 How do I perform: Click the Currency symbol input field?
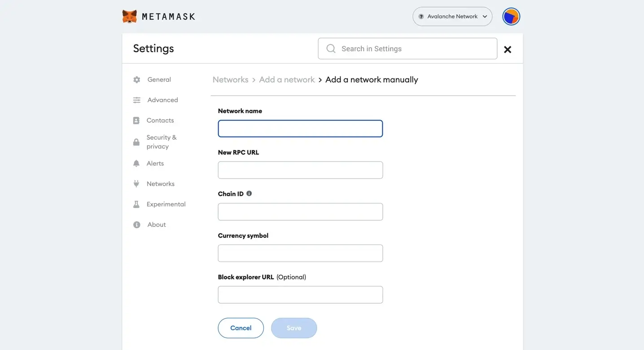coord(300,253)
